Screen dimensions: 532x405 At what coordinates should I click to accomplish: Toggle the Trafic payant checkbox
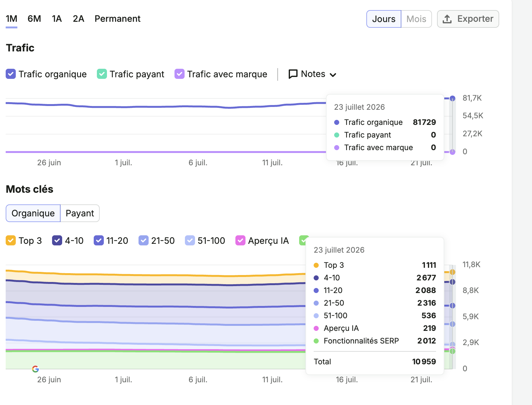(102, 74)
